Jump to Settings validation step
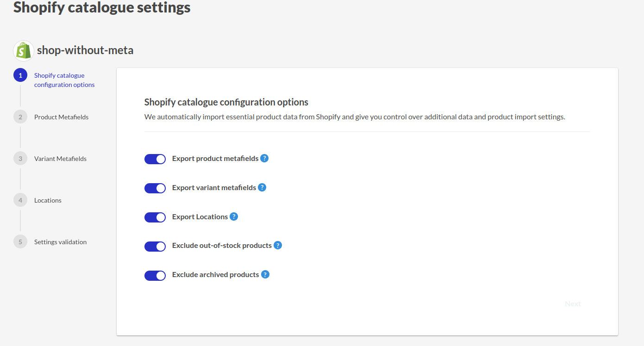644x346 pixels. (60, 242)
